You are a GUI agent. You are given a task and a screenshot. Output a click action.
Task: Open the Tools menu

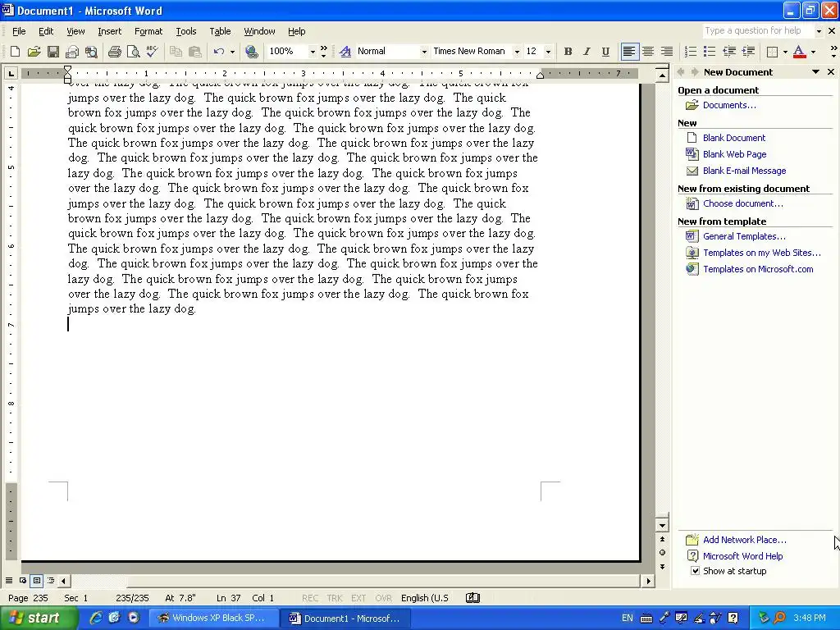(x=186, y=31)
